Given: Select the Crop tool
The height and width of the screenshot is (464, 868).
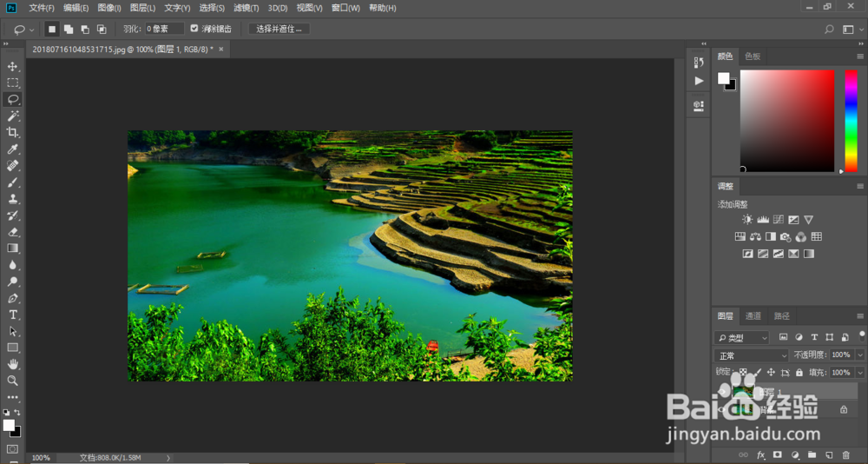Looking at the screenshot, I should 12,132.
